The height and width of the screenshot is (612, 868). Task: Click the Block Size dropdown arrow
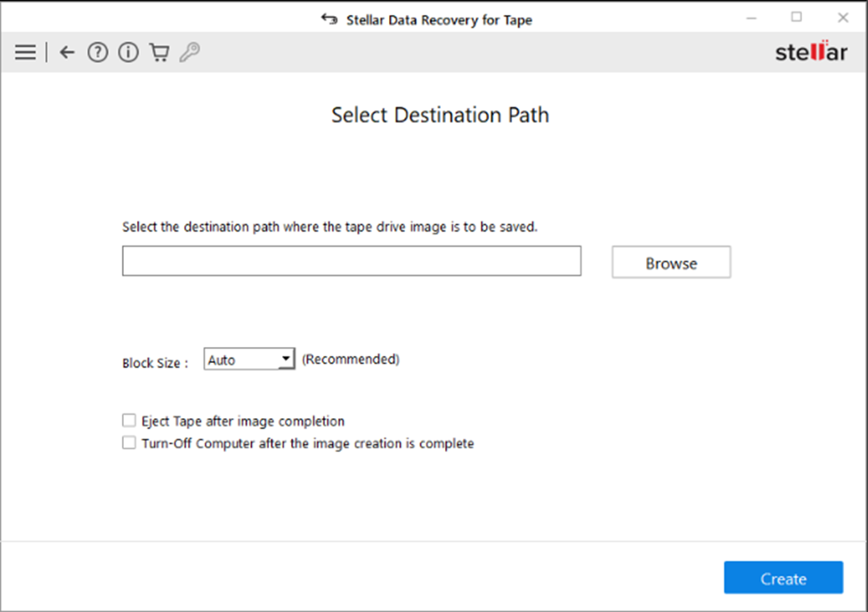click(x=285, y=359)
